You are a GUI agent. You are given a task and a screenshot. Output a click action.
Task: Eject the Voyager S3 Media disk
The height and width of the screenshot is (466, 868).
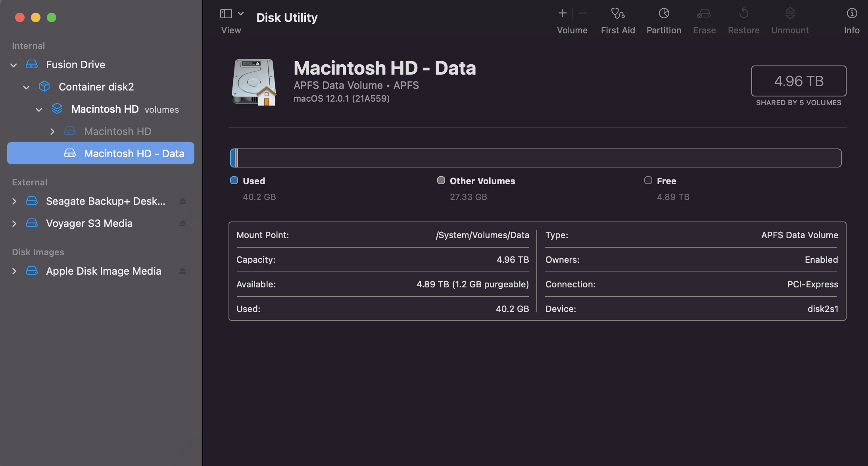182,223
